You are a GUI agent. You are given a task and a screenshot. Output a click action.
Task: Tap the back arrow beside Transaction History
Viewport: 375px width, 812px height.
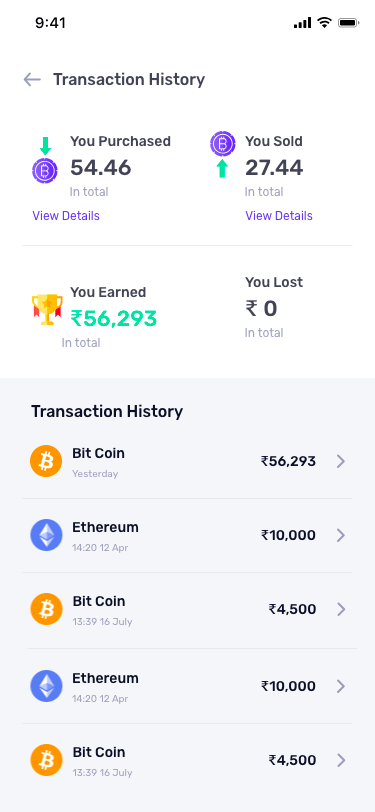click(32, 79)
